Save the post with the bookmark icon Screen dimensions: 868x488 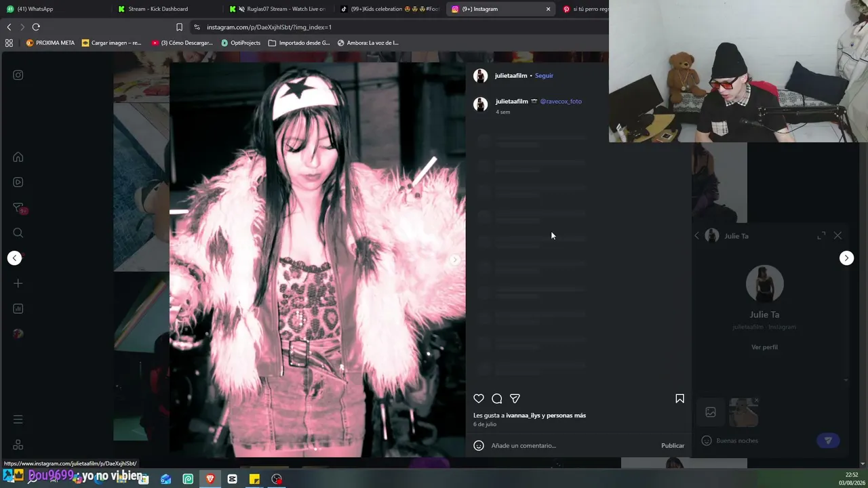(x=679, y=399)
